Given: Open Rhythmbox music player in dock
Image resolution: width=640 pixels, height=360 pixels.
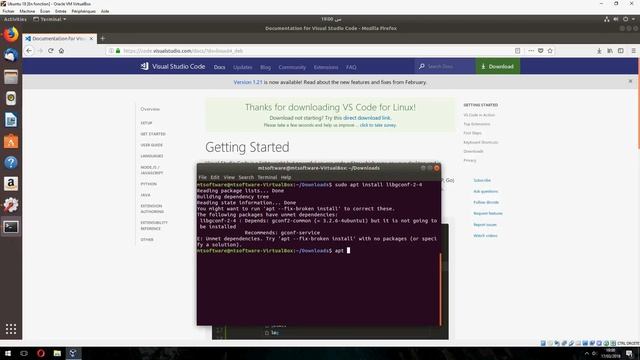Looking at the screenshot, I should click(x=11, y=98).
